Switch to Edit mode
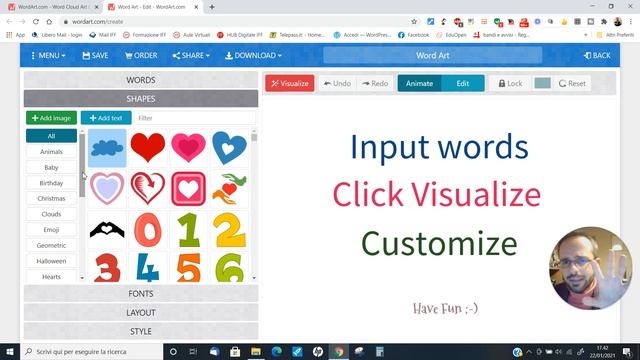 click(463, 83)
